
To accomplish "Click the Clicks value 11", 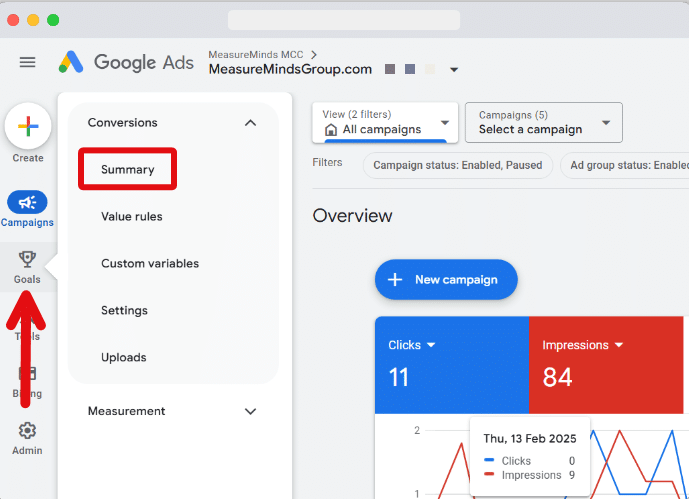I will tap(399, 377).
